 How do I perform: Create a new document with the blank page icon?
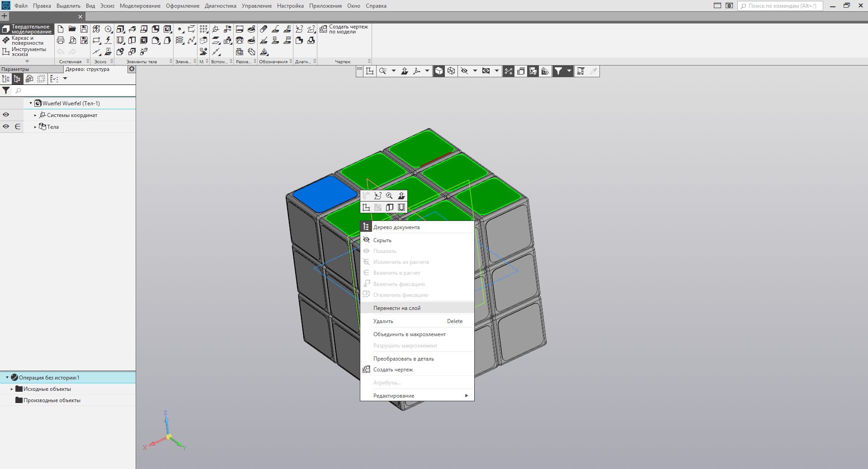point(61,29)
